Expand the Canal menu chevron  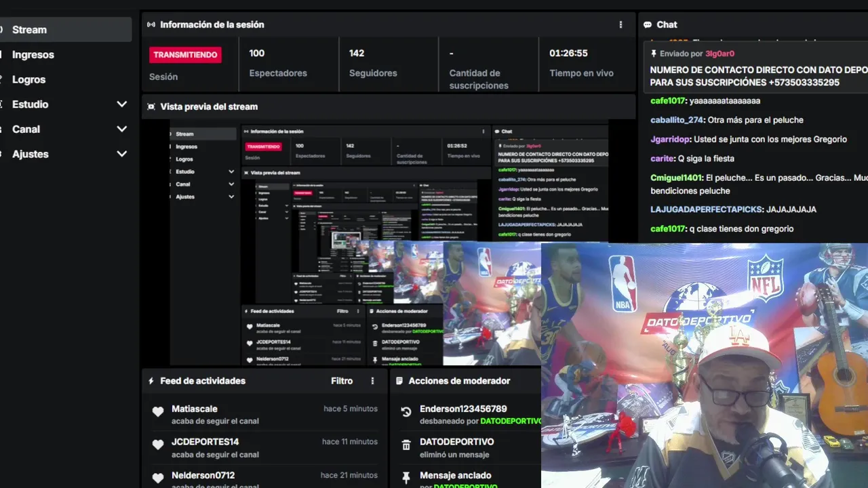(122, 129)
